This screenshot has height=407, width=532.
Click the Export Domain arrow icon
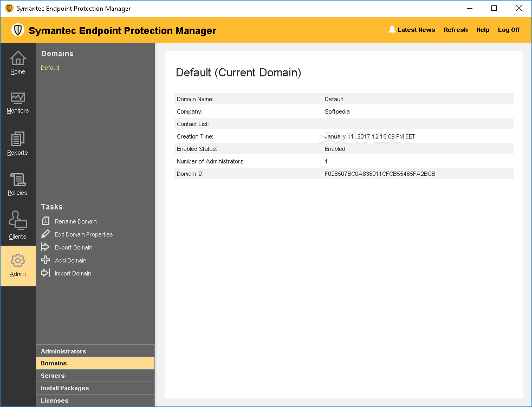[46, 247]
